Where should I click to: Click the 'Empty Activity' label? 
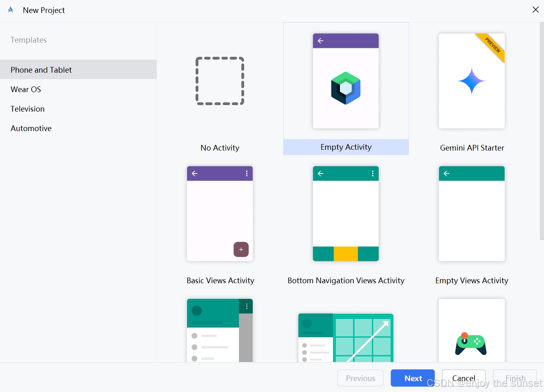pyautogui.click(x=346, y=147)
